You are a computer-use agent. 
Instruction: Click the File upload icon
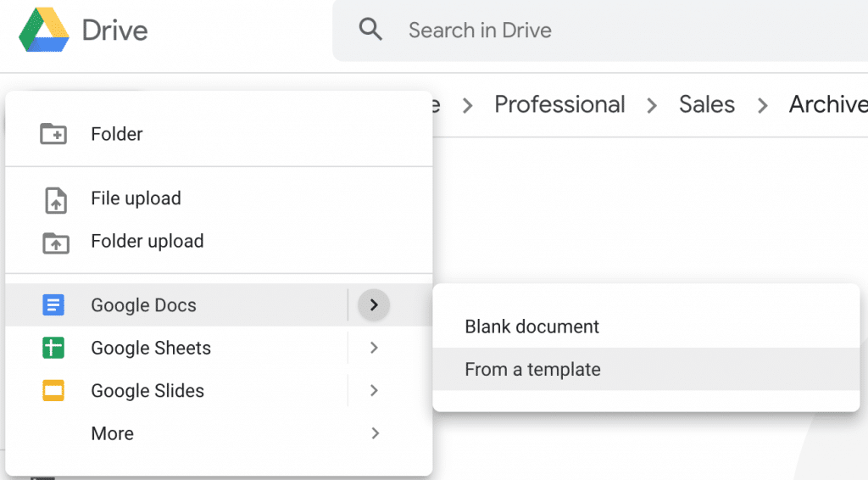pyautogui.click(x=55, y=199)
